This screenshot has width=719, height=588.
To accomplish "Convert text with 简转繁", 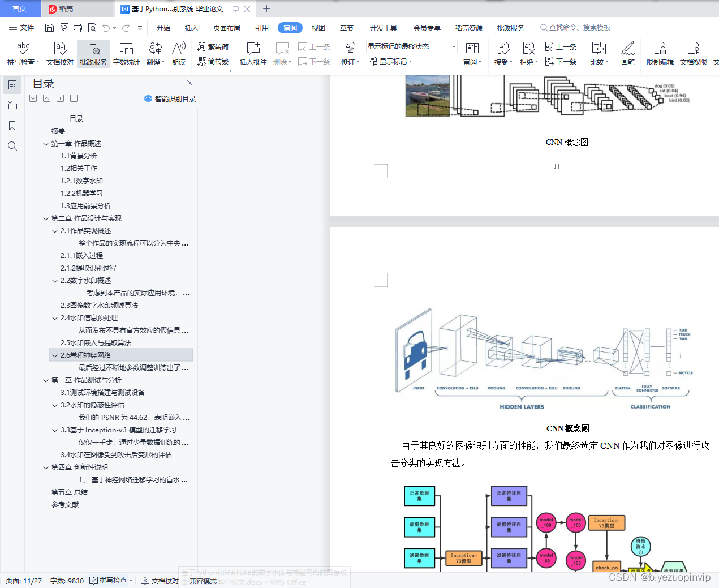I will (213, 62).
